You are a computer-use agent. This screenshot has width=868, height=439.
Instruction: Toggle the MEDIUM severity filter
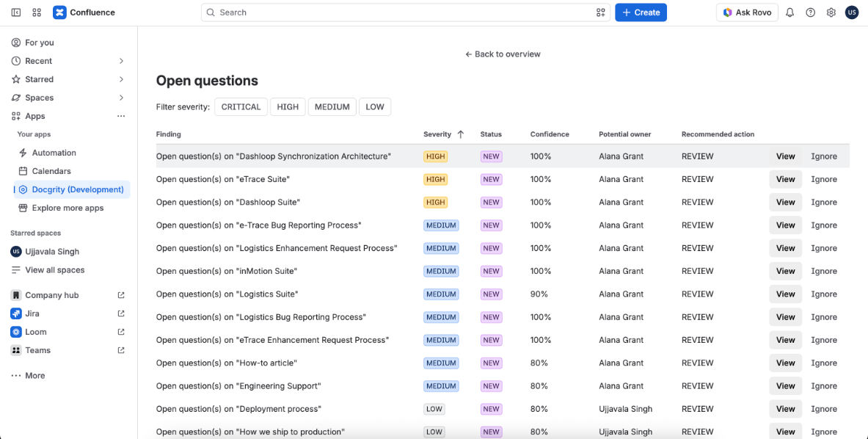coord(332,107)
